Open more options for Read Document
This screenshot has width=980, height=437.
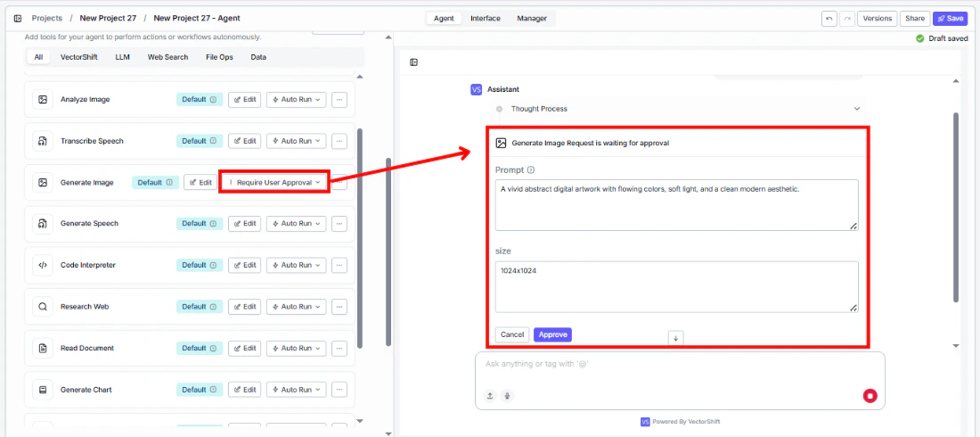339,348
